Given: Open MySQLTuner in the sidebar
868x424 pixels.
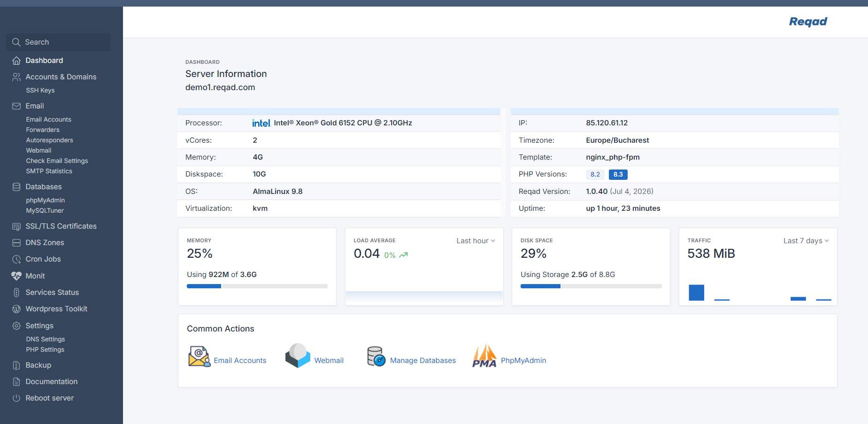Looking at the screenshot, I should tap(45, 211).
